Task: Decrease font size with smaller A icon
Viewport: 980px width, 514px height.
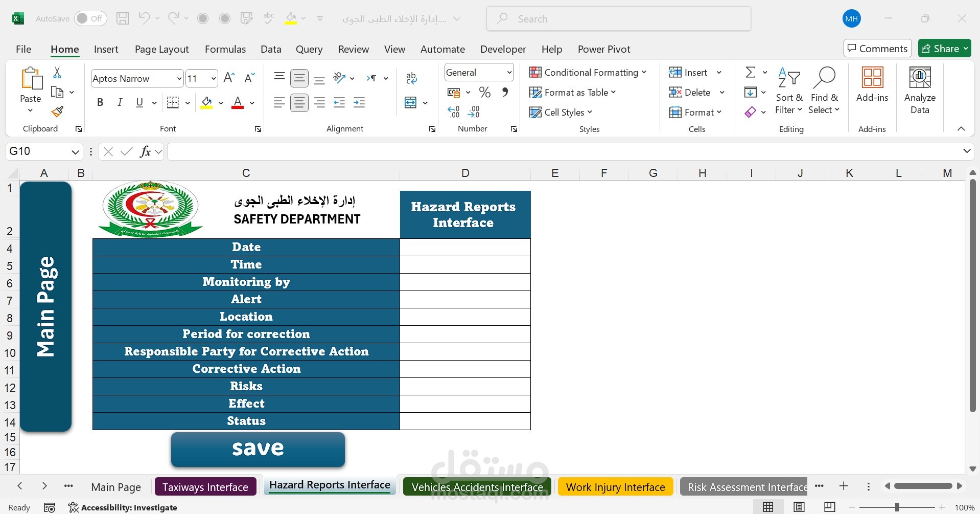Action: click(x=249, y=78)
